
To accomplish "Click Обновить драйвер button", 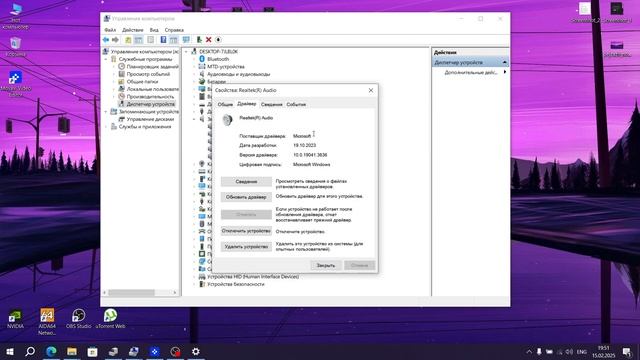I will [x=246, y=197].
